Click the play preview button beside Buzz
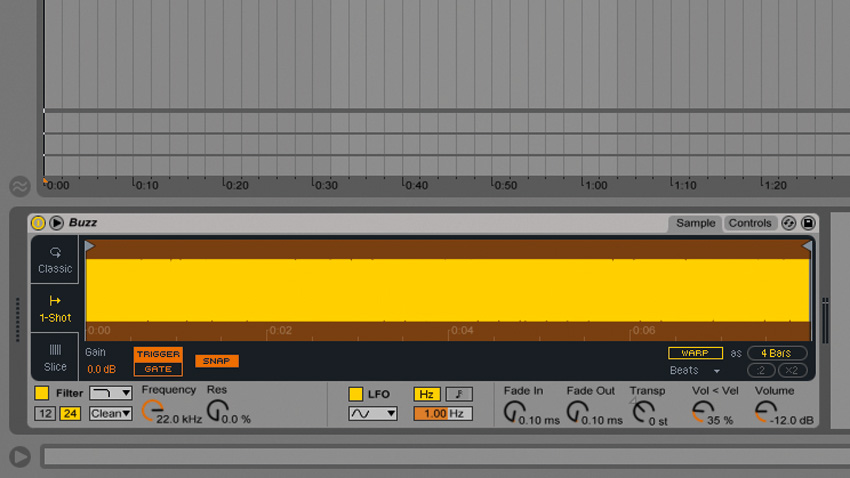This screenshot has height=478, width=850. click(56, 223)
